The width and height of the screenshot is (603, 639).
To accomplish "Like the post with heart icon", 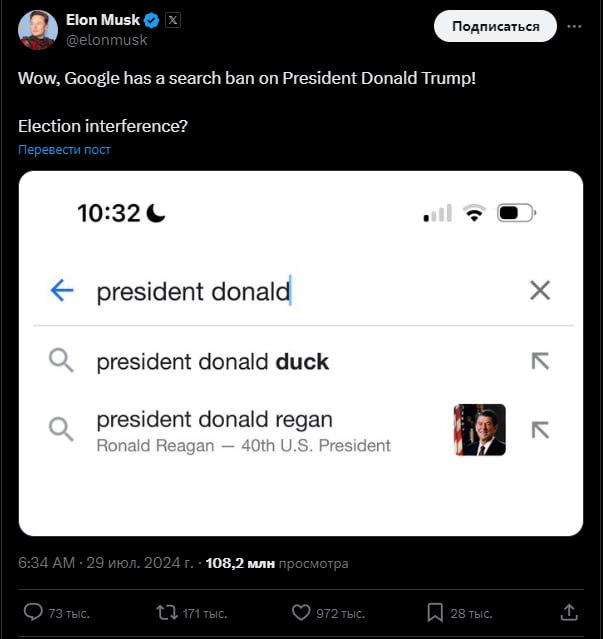I will pos(300,612).
